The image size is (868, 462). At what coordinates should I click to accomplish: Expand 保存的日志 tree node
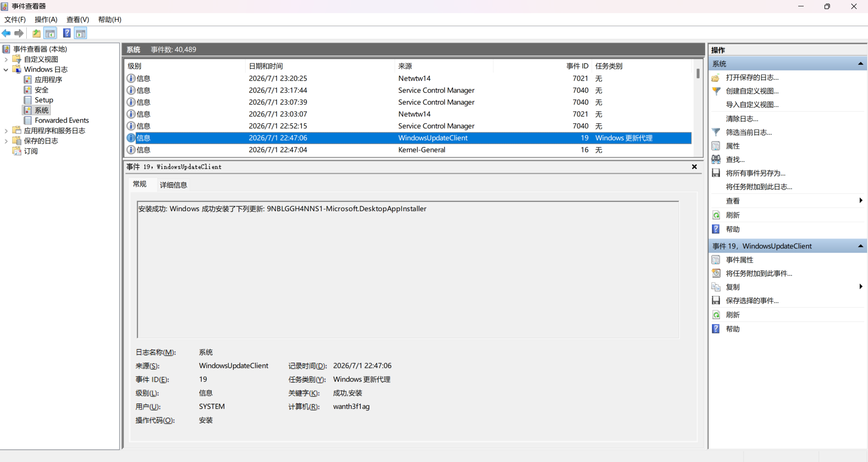pyautogui.click(x=6, y=141)
